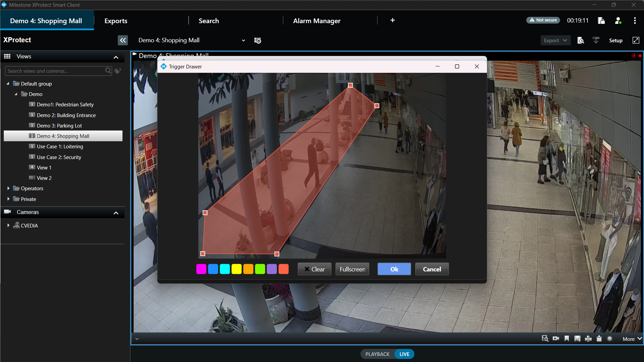The width and height of the screenshot is (644, 362).
Task: Click Fullscreen in Trigger Drawer
Action: pos(352,269)
